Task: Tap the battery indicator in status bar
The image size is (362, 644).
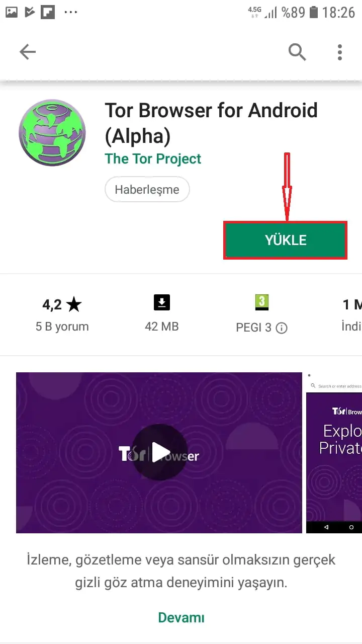Action: coord(314,12)
